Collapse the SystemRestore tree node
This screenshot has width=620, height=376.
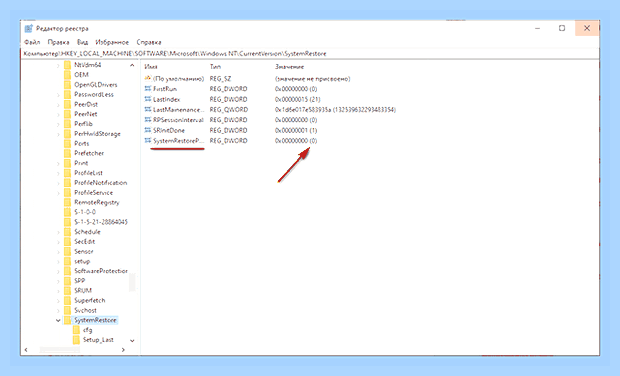click(x=58, y=320)
